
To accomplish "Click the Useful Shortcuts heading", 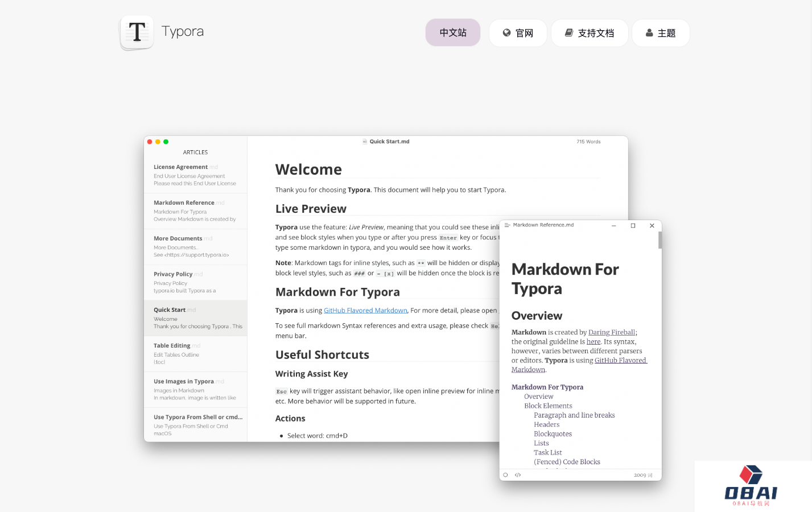I will tap(322, 355).
